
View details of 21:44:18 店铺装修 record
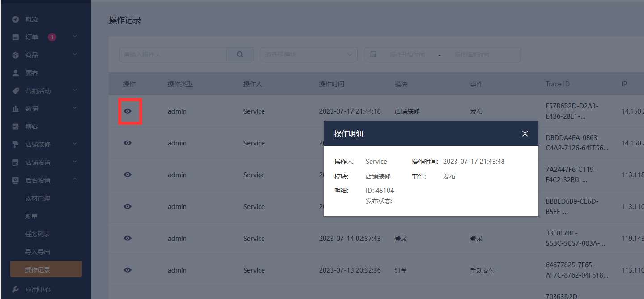point(128,111)
